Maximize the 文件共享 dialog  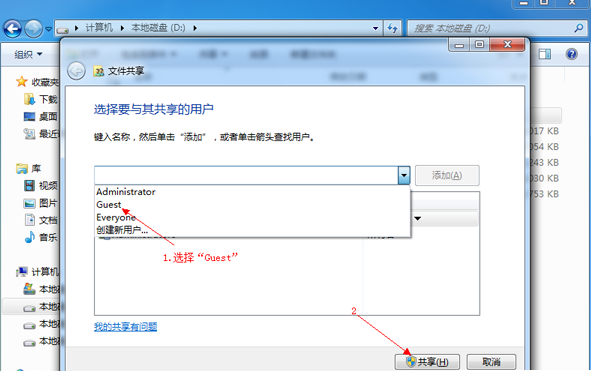[x=479, y=44]
